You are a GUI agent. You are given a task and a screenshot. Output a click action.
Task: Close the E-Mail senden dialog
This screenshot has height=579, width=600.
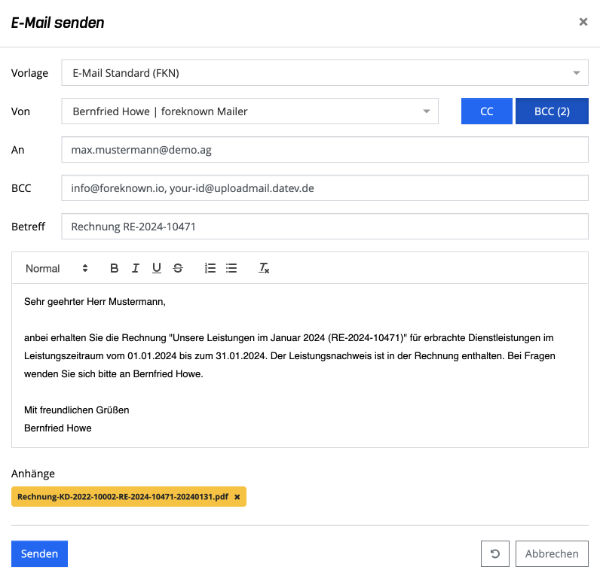pyautogui.click(x=583, y=22)
